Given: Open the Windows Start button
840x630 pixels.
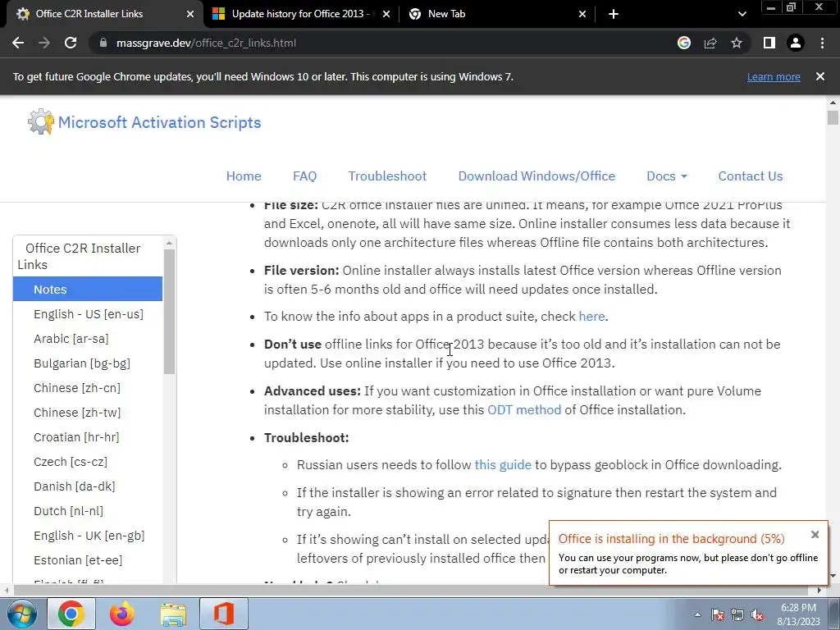Looking at the screenshot, I should point(22,614).
